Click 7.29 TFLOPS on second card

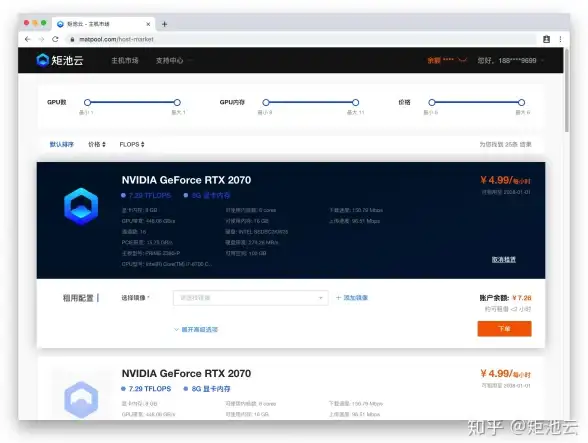[x=146, y=389]
